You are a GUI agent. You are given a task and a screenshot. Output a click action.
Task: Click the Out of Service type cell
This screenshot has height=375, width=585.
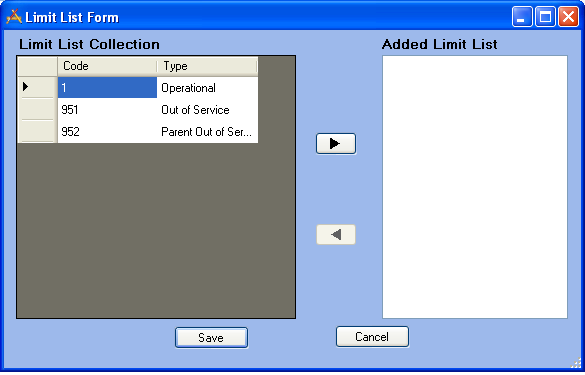(x=207, y=110)
